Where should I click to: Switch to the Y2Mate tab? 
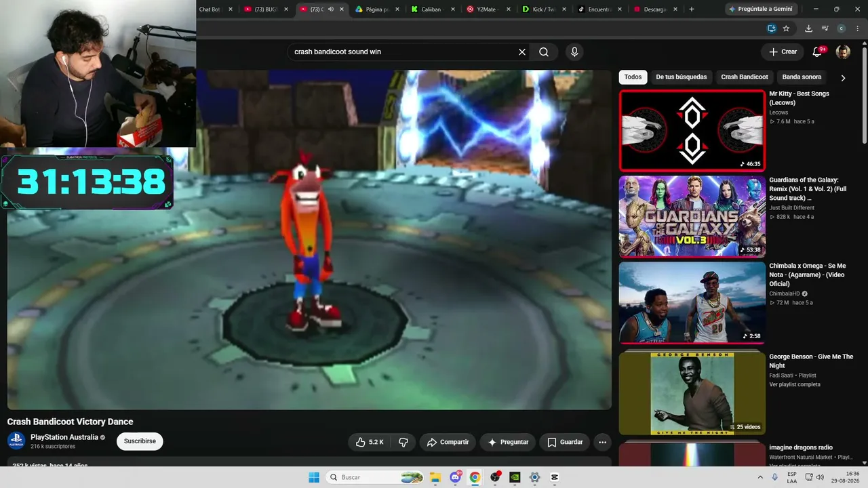tap(488, 9)
